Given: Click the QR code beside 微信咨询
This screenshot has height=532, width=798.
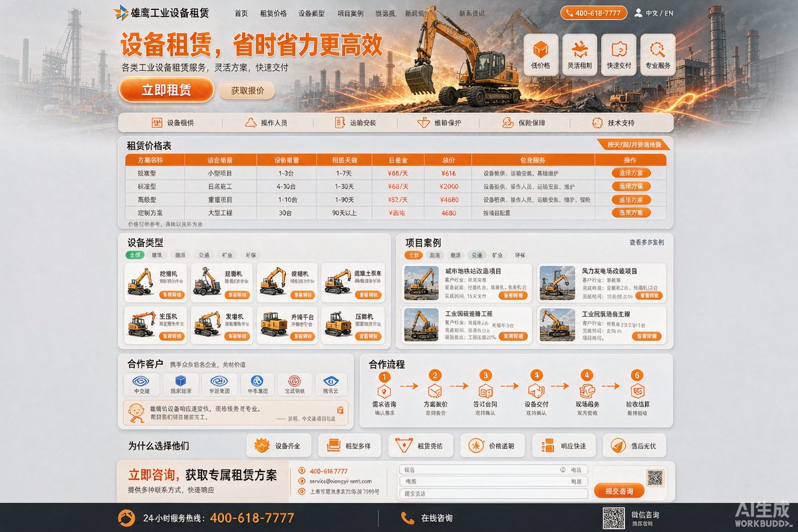Looking at the screenshot, I should tap(614, 518).
